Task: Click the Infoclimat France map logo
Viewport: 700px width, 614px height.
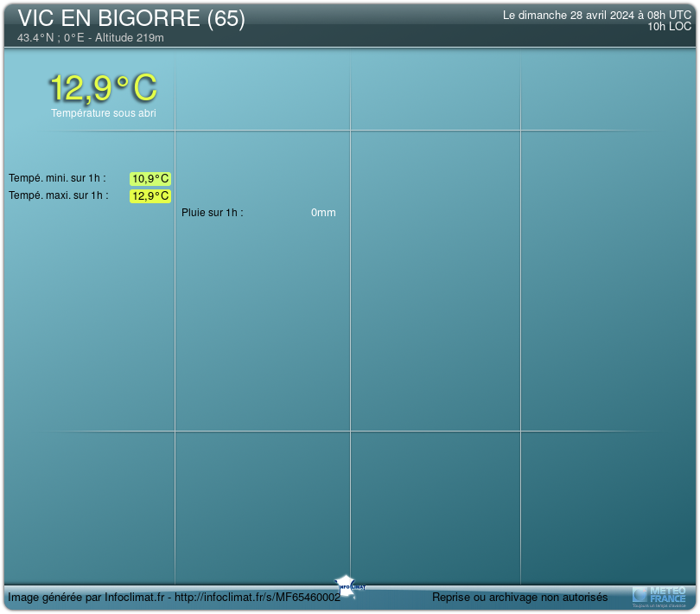Action: 348,584
